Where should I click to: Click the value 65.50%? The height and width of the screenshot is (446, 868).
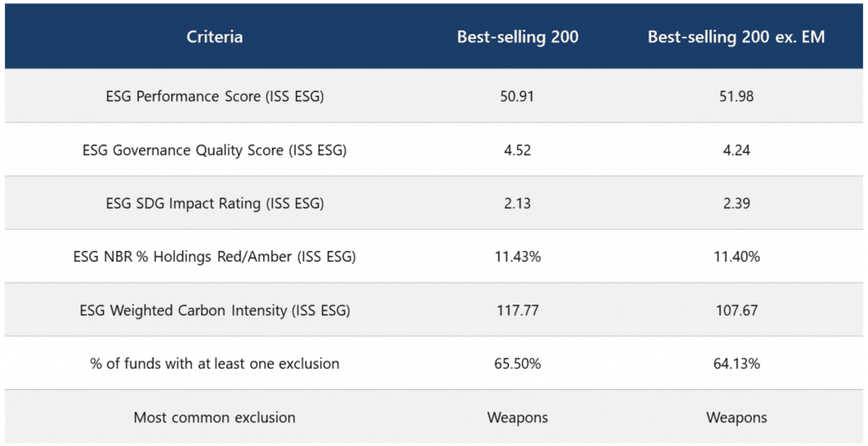(x=517, y=364)
